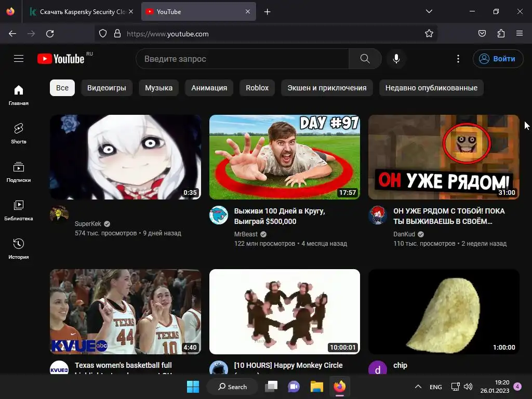Play the monkey circle thumbnail

pyautogui.click(x=284, y=312)
